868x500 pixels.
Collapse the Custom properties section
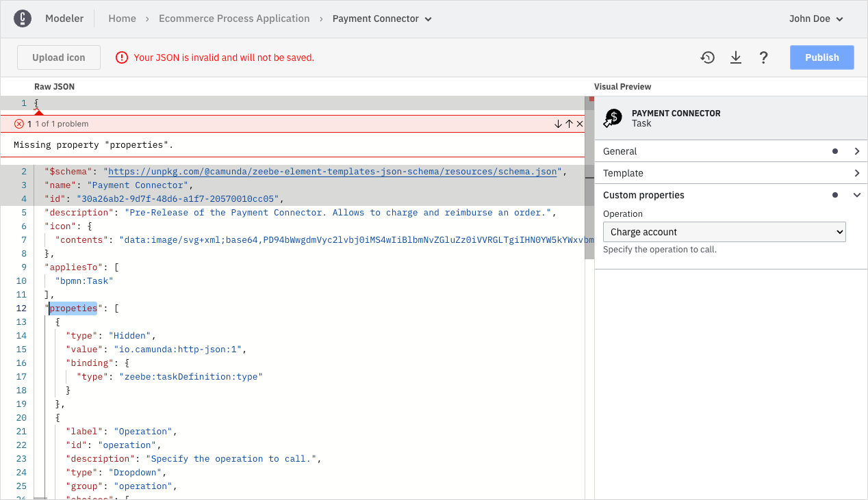click(856, 195)
